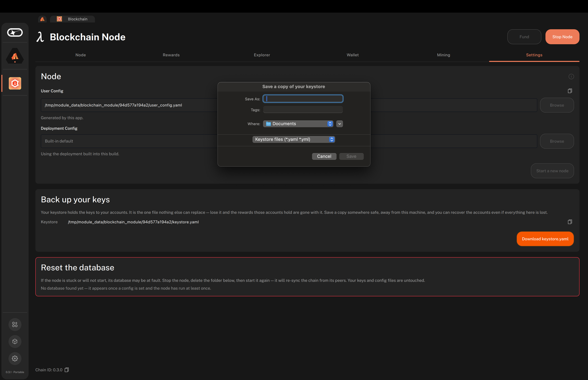Click the Blockchain Node page title
Image resolution: width=588 pixels, height=380 pixels.
click(87, 37)
